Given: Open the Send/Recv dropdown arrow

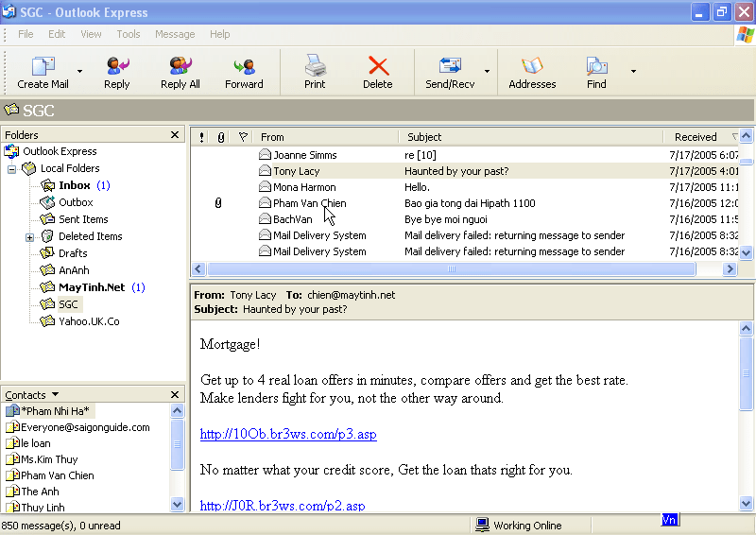Looking at the screenshot, I should pyautogui.click(x=487, y=72).
